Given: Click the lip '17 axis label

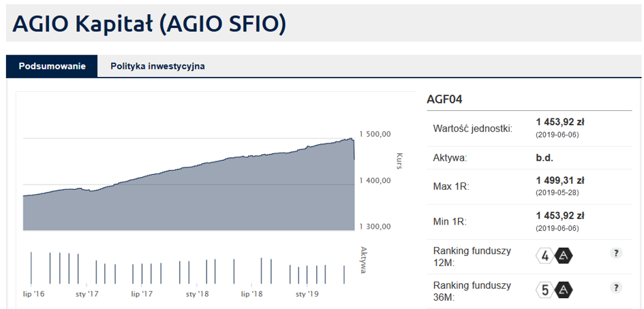Looking at the screenshot, I should (x=142, y=294).
